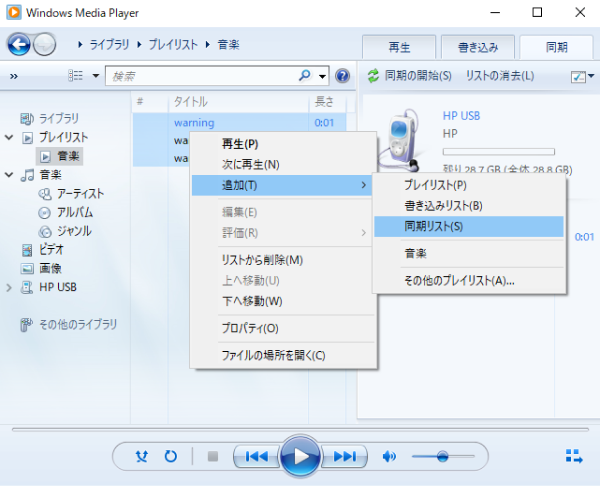The height and width of the screenshot is (486, 600).
Task: Open the sync options checklist icon
Action: 578,77
